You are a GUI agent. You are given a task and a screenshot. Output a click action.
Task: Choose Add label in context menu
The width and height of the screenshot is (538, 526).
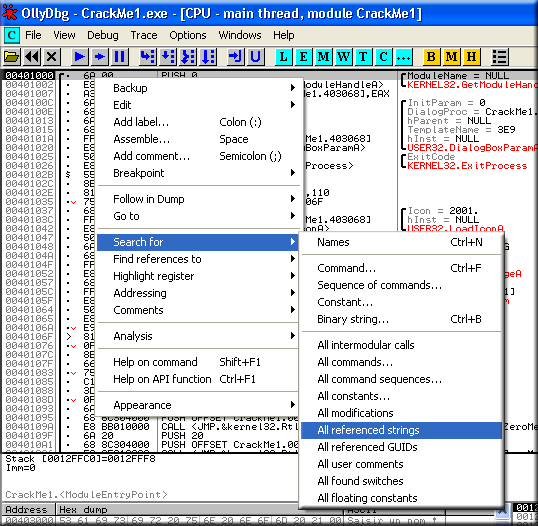(x=198, y=122)
